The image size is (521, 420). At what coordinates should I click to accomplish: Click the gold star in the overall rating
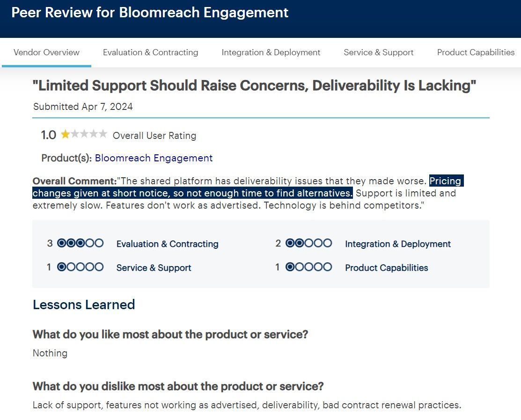pos(65,135)
